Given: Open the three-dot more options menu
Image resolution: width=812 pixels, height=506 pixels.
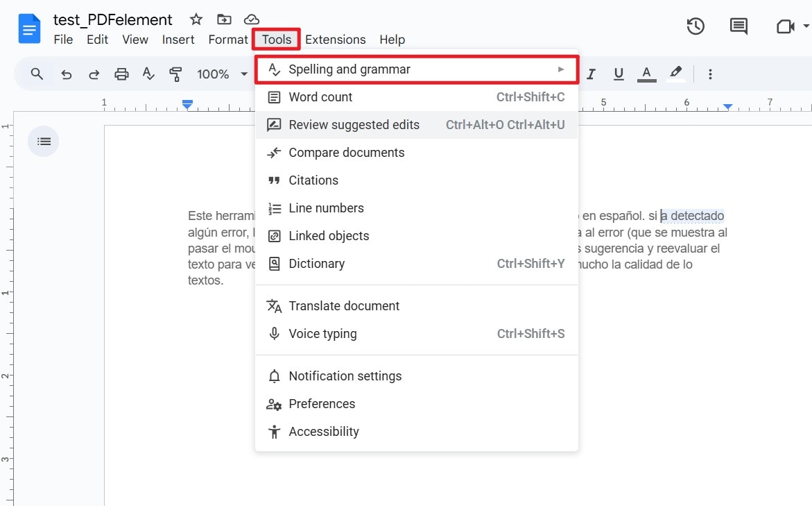Looking at the screenshot, I should click(x=710, y=74).
